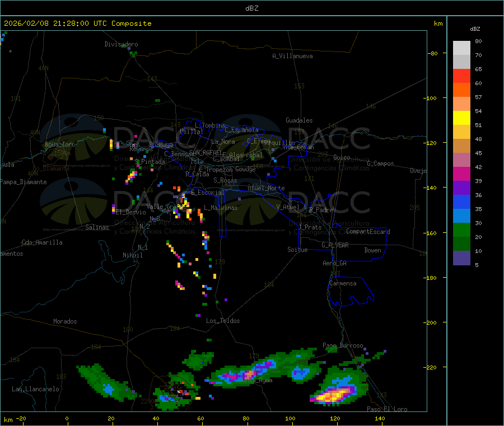Viewport: 504px width, 426px height.
Task: Click the J_Prats map label
Action: click(310, 227)
